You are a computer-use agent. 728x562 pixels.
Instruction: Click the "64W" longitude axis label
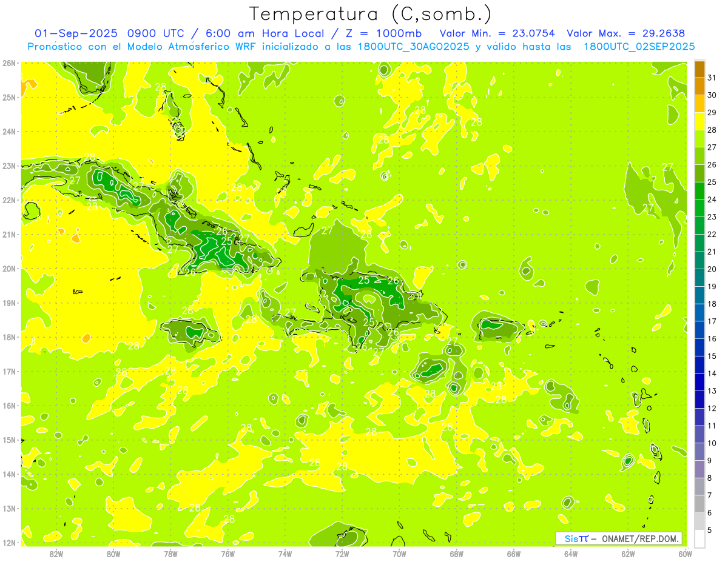(x=571, y=554)
